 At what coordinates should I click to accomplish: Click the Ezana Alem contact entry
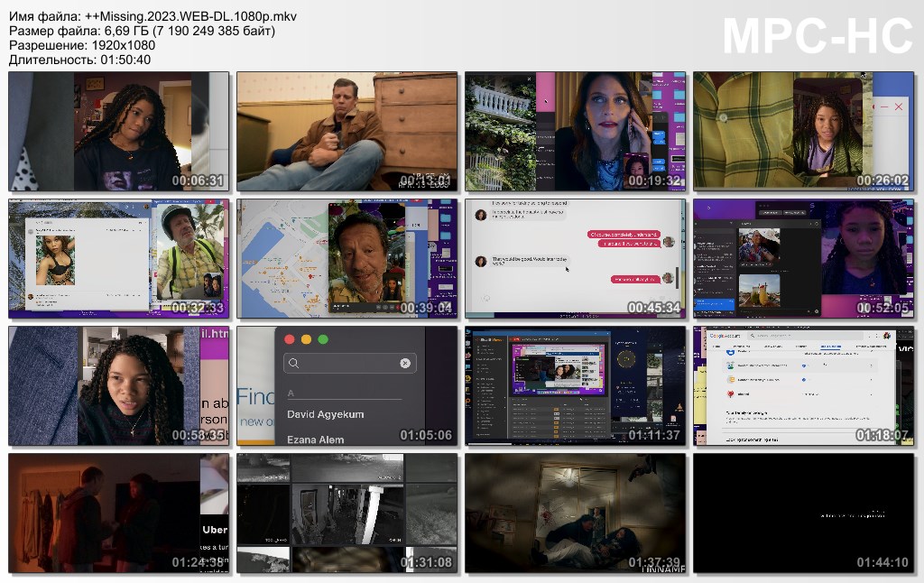315,440
